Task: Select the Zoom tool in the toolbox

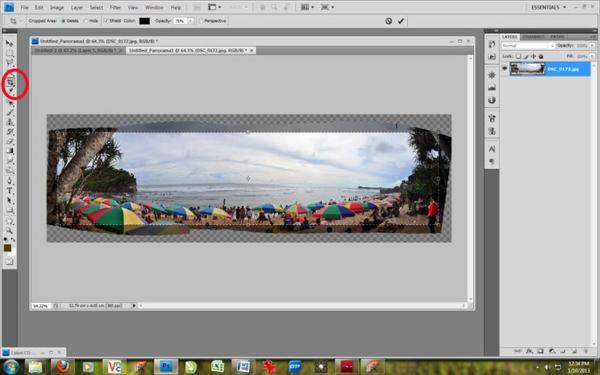Action: coord(10,231)
